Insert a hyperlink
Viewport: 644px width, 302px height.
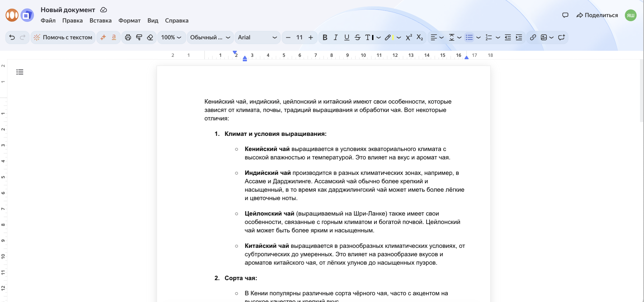[x=533, y=37]
